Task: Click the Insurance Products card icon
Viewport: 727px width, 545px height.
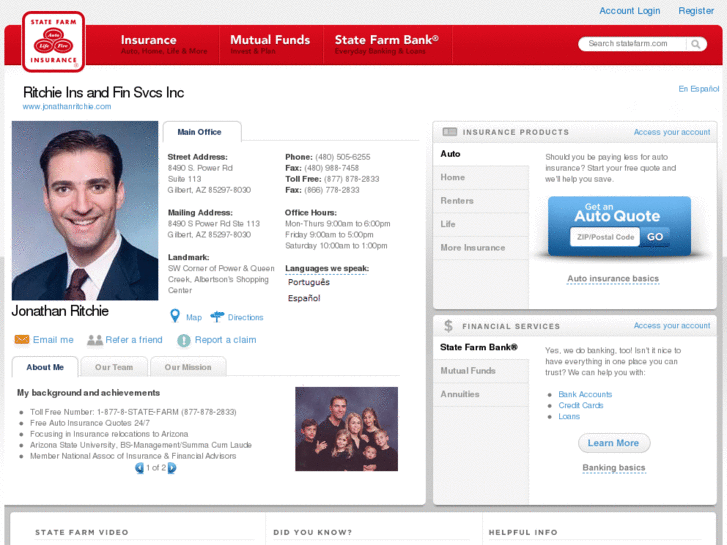Action: point(449,132)
